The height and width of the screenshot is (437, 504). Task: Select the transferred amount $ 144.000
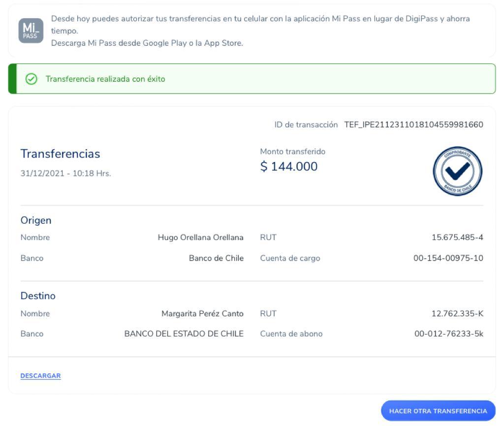pos(289,167)
